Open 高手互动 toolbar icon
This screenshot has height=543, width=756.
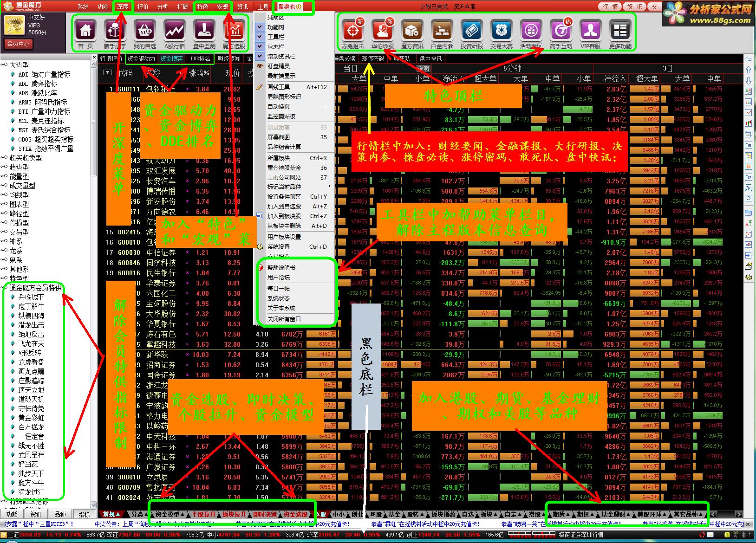(560, 31)
